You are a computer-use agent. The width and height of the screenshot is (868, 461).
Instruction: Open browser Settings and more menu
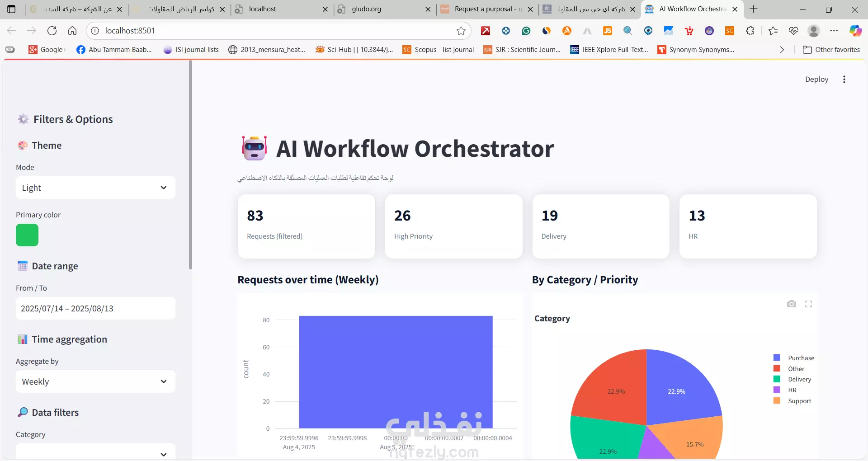pyautogui.click(x=834, y=31)
